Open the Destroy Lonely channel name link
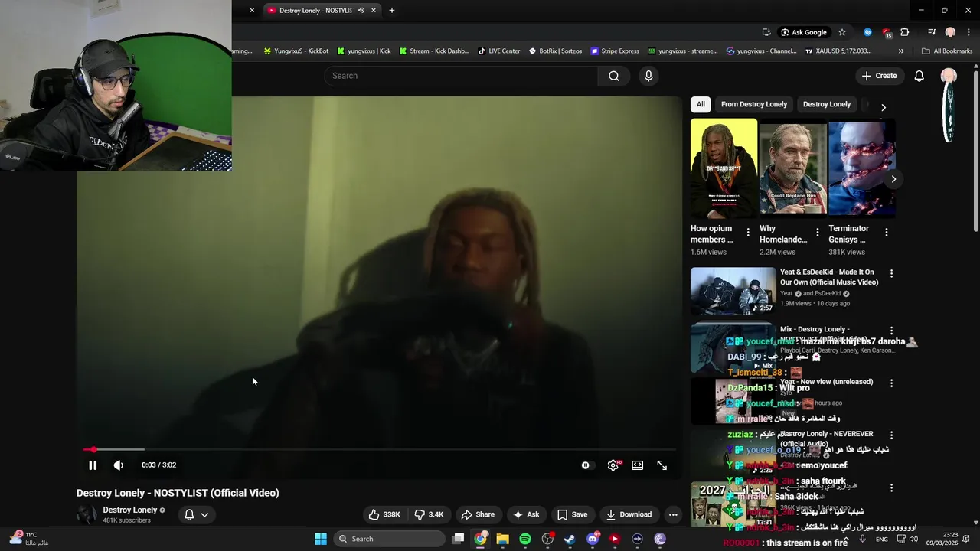 point(130,510)
